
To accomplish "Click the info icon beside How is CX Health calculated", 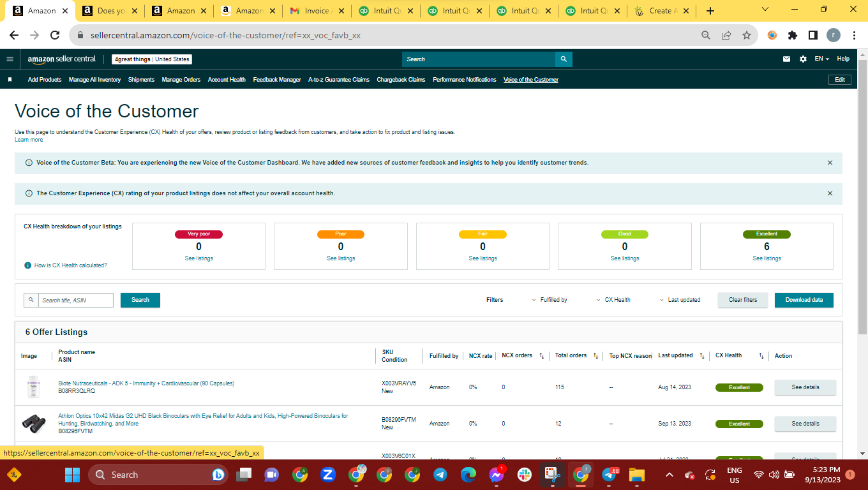I will [x=28, y=265].
